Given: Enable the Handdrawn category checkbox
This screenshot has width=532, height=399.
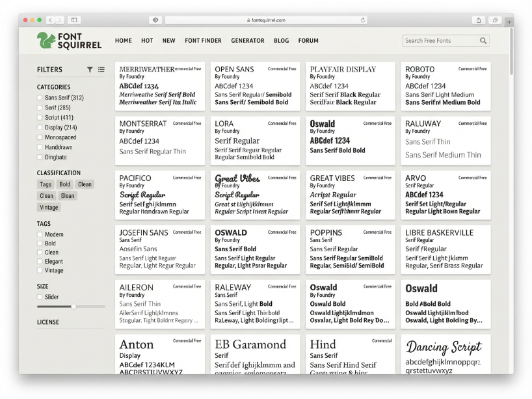Looking at the screenshot, I should pos(40,147).
